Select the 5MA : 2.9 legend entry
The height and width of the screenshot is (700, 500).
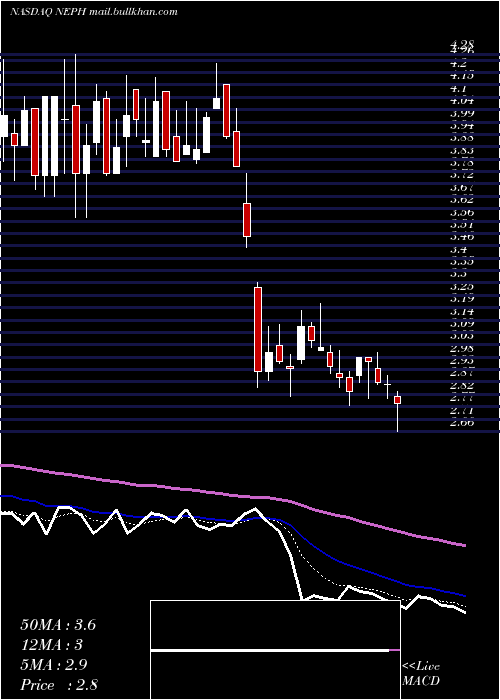coord(54,665)
